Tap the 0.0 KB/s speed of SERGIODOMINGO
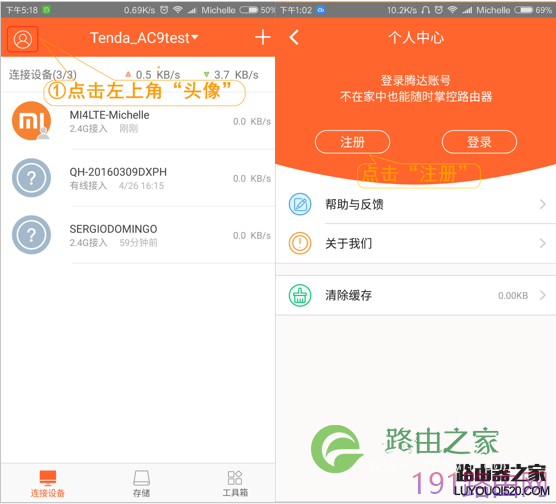Viewport: 556px width, 504px height. click(252, 236)
